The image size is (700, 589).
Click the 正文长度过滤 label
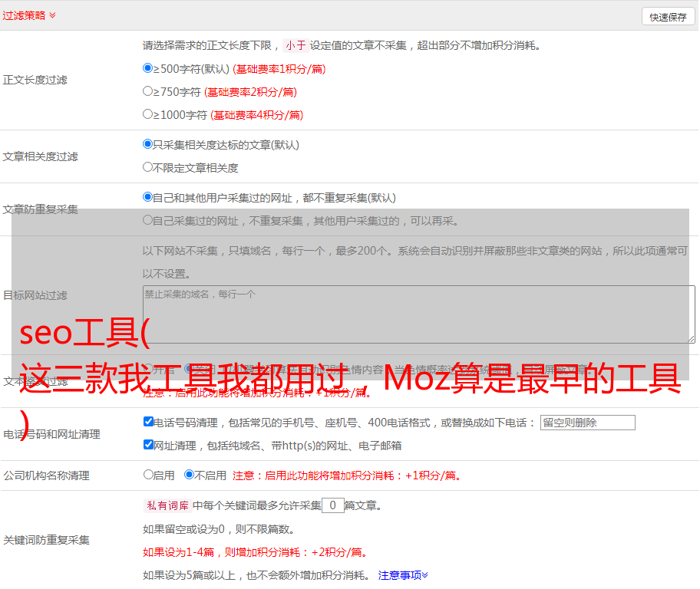35,80
